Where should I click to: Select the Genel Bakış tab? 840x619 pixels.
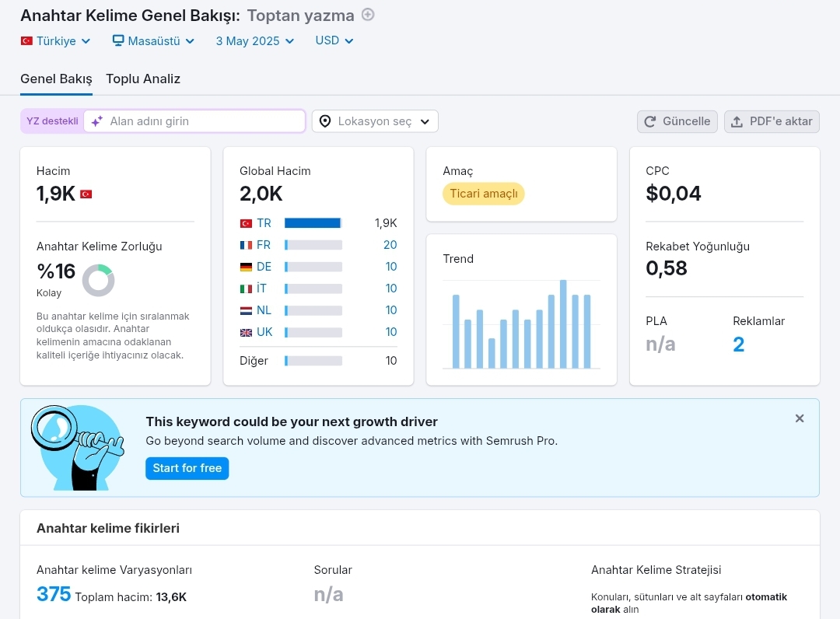56,79
